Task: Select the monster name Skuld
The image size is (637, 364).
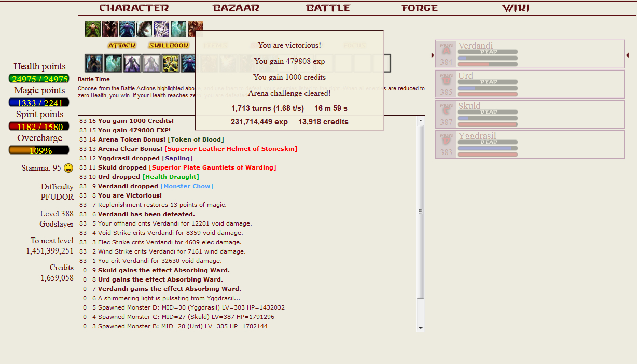Action: (469, 106)
